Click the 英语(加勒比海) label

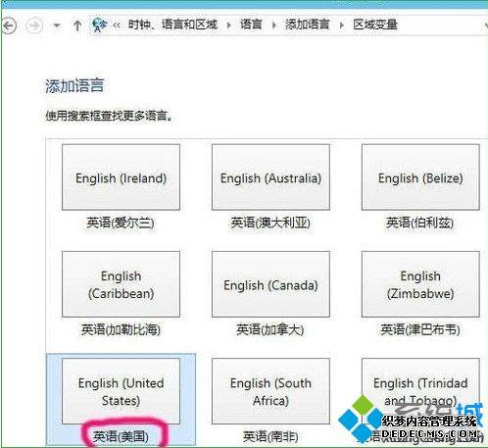click(121, 329)
